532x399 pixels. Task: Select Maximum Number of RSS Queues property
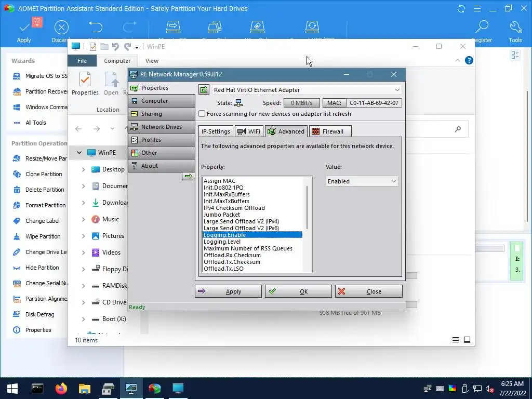pos(248,248)
